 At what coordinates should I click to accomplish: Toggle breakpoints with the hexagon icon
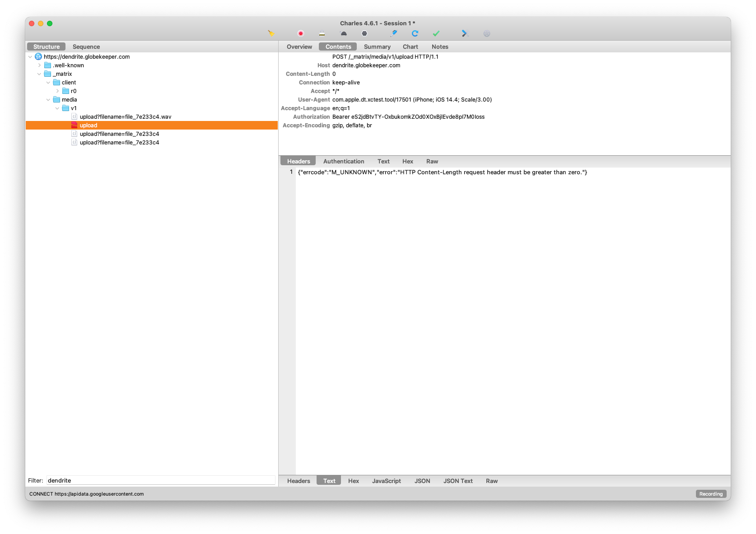(364, 33)
